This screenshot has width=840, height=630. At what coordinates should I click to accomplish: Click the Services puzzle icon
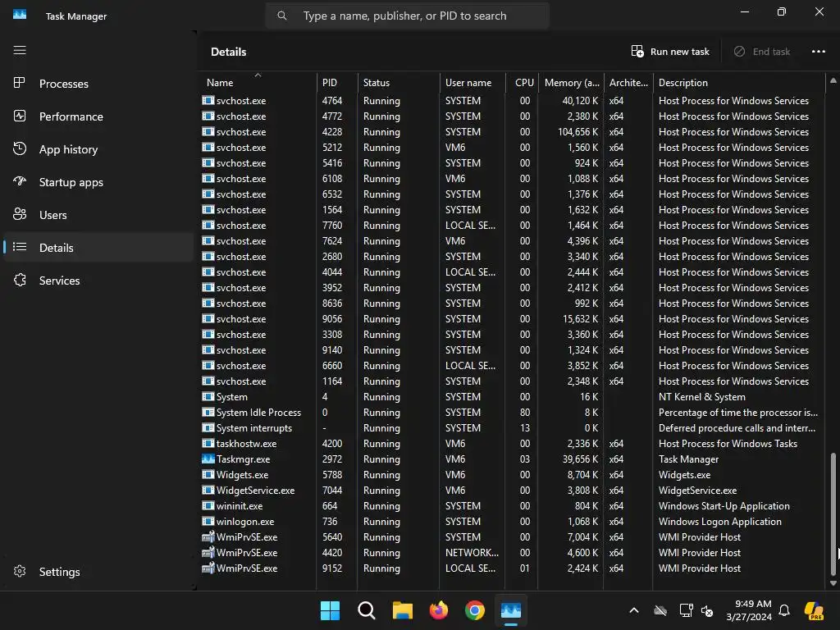click(20, 280)
